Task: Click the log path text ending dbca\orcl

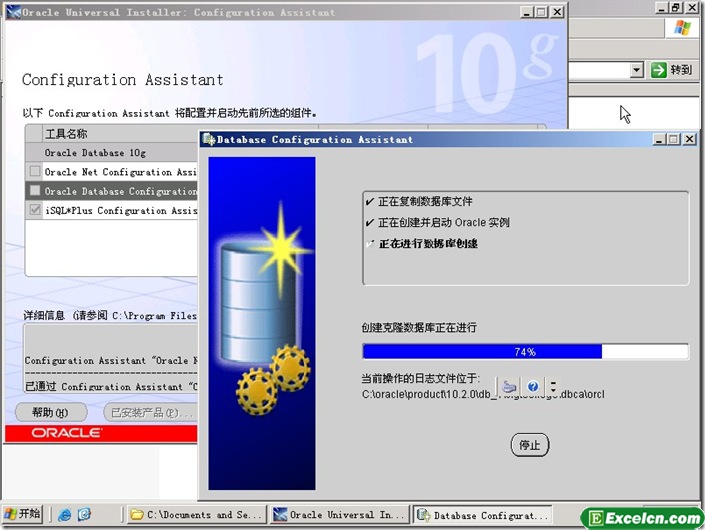Action: [483, 394]
